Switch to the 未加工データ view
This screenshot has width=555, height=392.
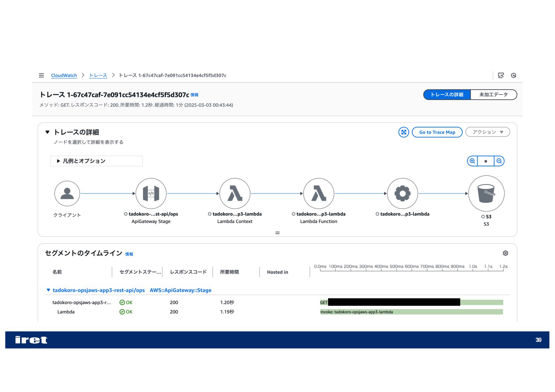[x=493, y=95]
